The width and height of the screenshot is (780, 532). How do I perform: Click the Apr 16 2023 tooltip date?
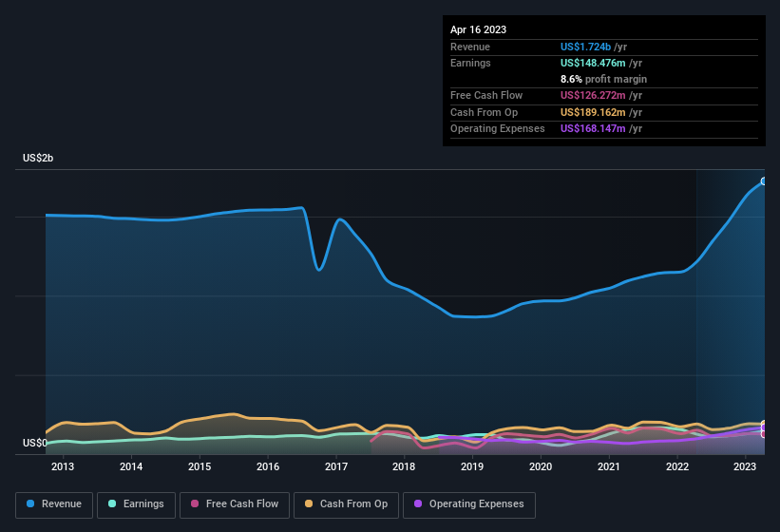(478, 29)
